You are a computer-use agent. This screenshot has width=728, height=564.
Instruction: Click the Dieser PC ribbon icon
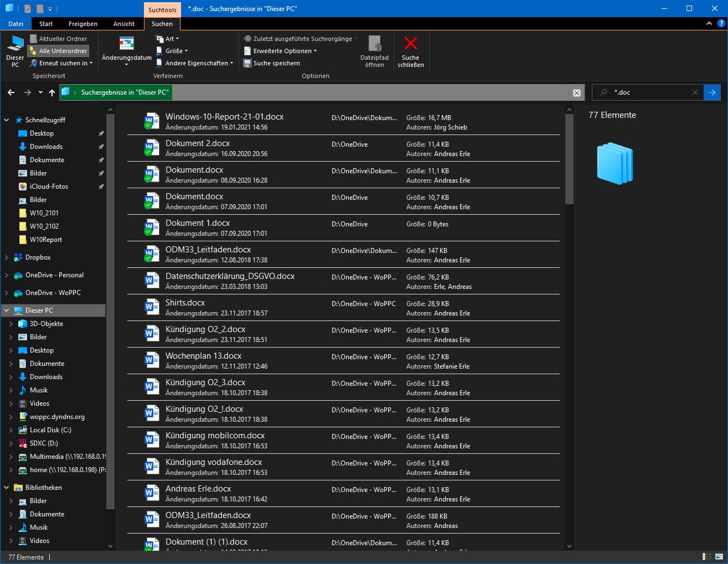[15, 44]
